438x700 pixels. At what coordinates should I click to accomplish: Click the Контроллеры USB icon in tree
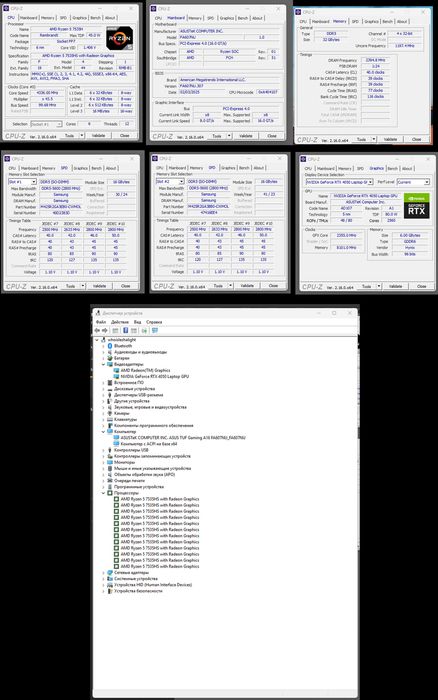[x=110, y=450]
